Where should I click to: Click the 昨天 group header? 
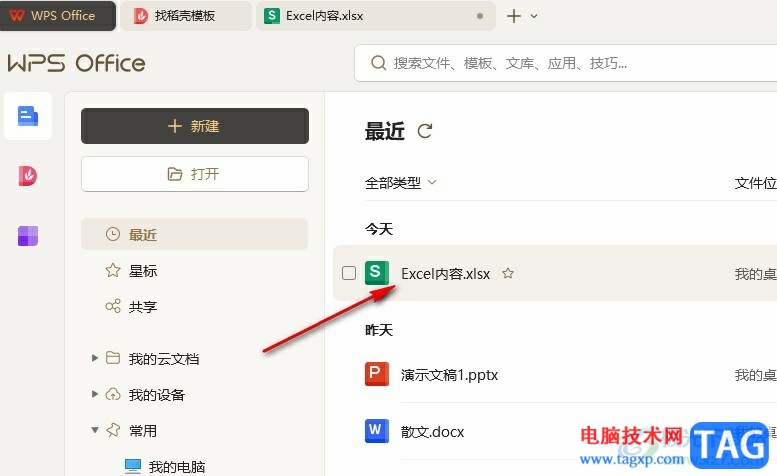pyautogui.click(x=379, y=330)
